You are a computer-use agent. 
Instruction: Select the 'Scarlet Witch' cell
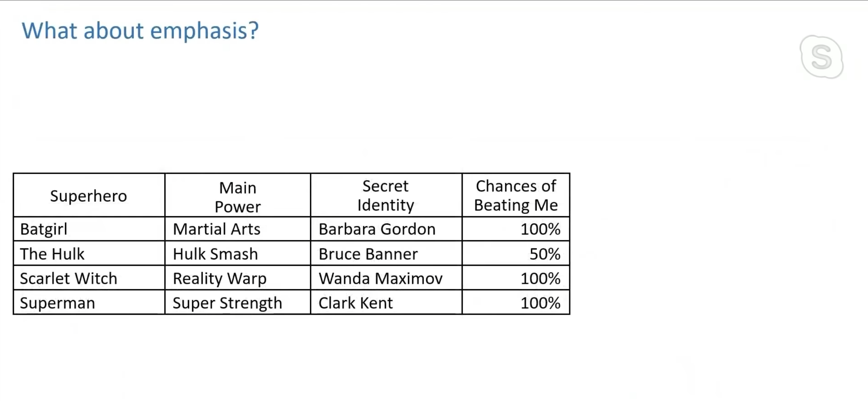pos(89,278)
